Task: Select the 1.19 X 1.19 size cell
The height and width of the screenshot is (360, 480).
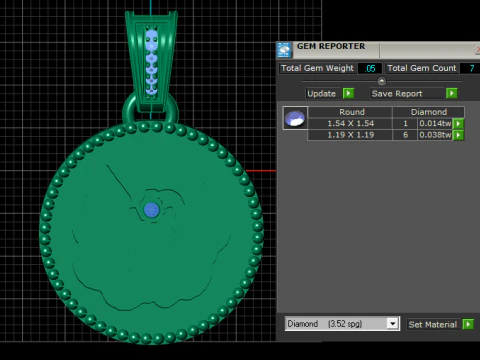Action: (350, 135)
